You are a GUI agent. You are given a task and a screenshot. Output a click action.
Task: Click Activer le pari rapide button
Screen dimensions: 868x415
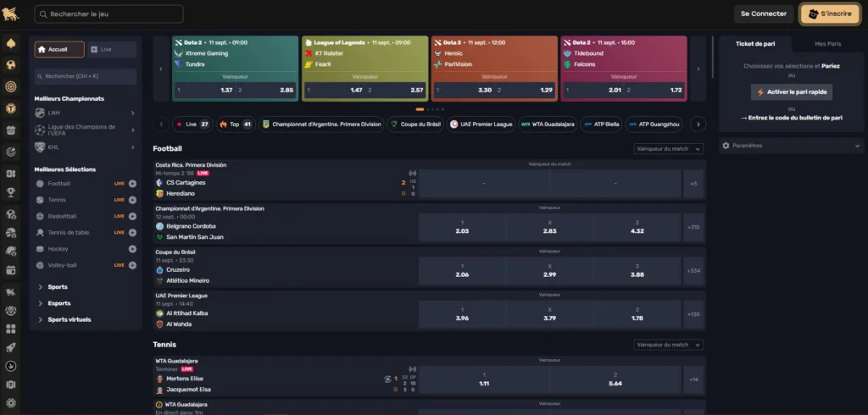(792, 91)
